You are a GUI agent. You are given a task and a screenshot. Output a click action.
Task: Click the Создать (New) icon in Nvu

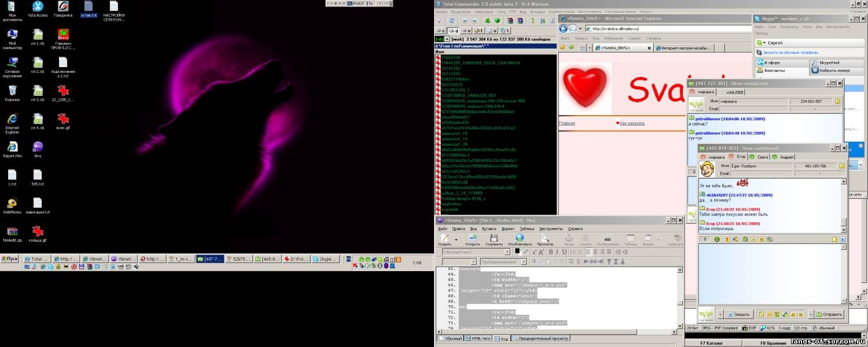coord(444,239)
